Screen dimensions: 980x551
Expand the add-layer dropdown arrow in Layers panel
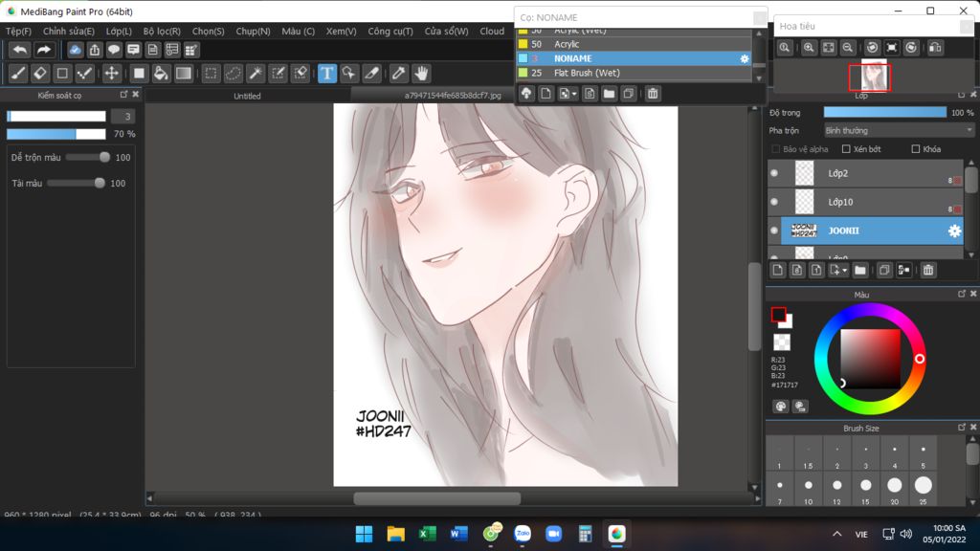pos(844,271)
